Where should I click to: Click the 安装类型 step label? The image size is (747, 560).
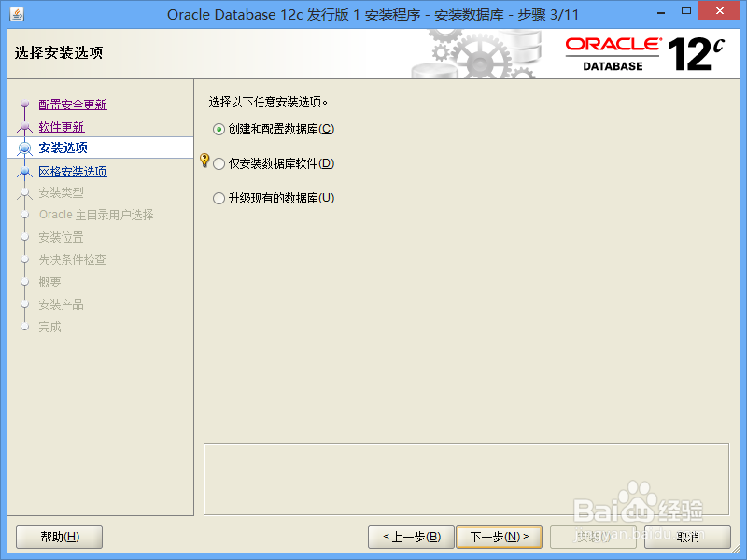(x=61, y=193)
